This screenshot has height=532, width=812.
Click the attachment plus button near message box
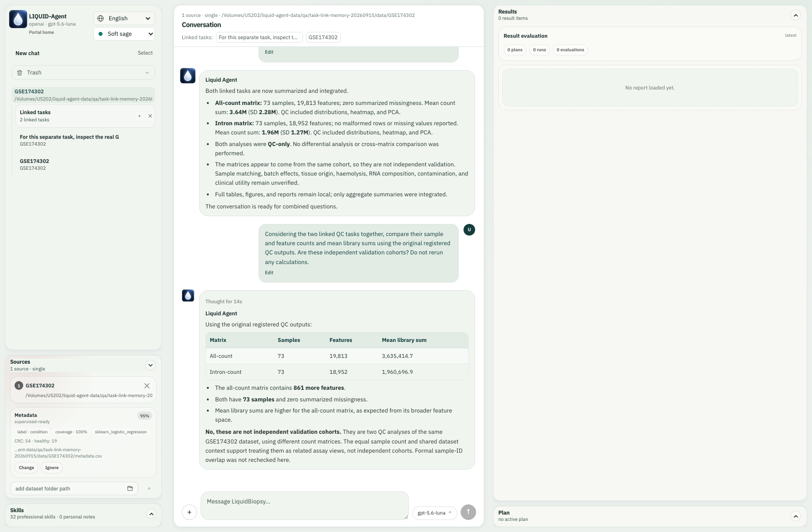tap(189, 512)
